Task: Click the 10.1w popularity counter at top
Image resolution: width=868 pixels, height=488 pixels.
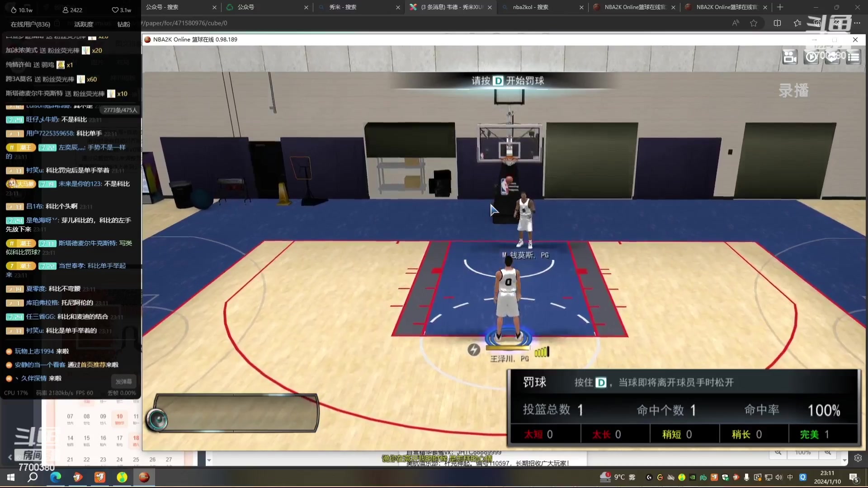Action: [x=21, y=9]
